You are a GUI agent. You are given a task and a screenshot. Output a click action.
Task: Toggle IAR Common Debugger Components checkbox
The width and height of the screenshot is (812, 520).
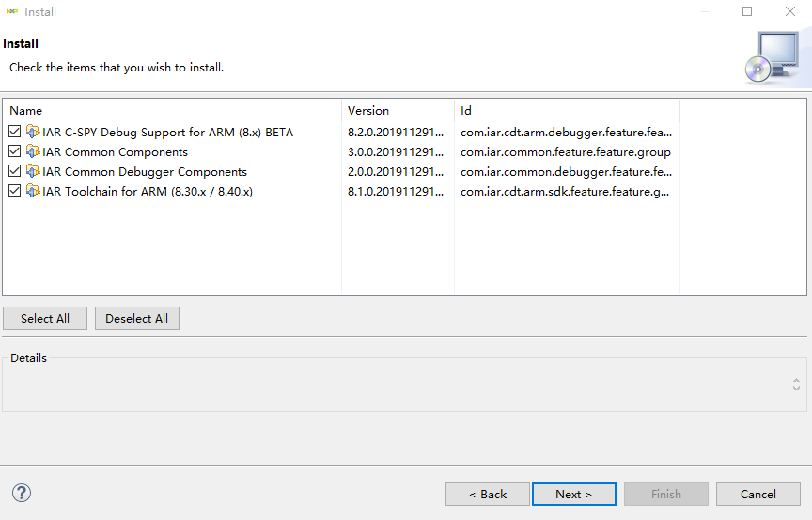coord(14,171)
